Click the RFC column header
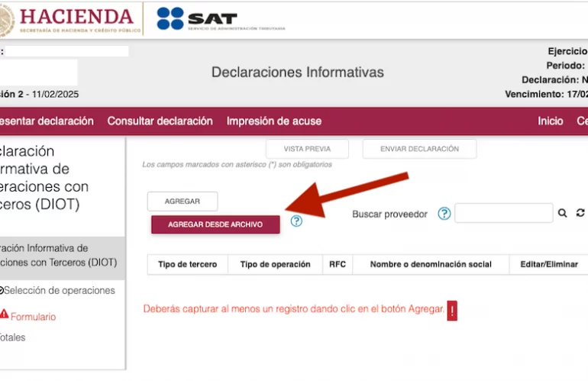 point(338,264)
